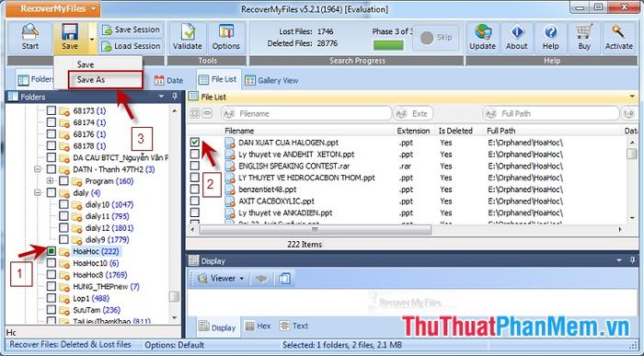Screen dimensions: 644x356
Task: Click the clear filter icon in File List
Action: coord(195,114)
